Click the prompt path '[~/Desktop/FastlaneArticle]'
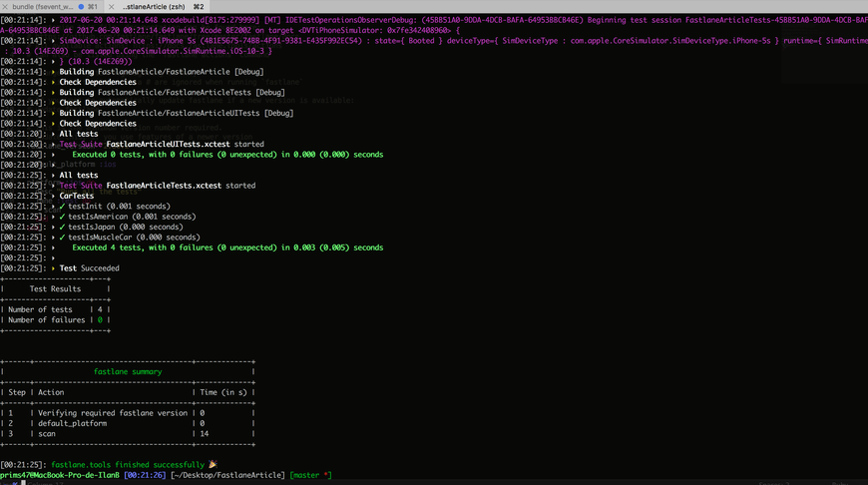This screenshot has height=485, width=868. (x=227, y=475)
